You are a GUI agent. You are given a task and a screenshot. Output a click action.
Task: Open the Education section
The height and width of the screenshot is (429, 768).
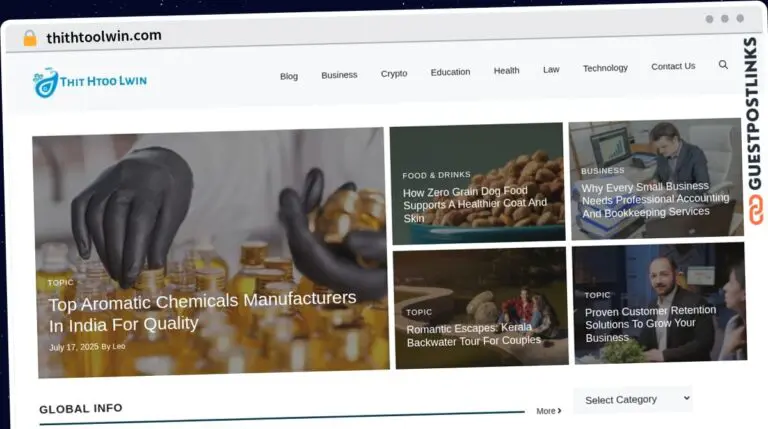(x=450, y=72)
